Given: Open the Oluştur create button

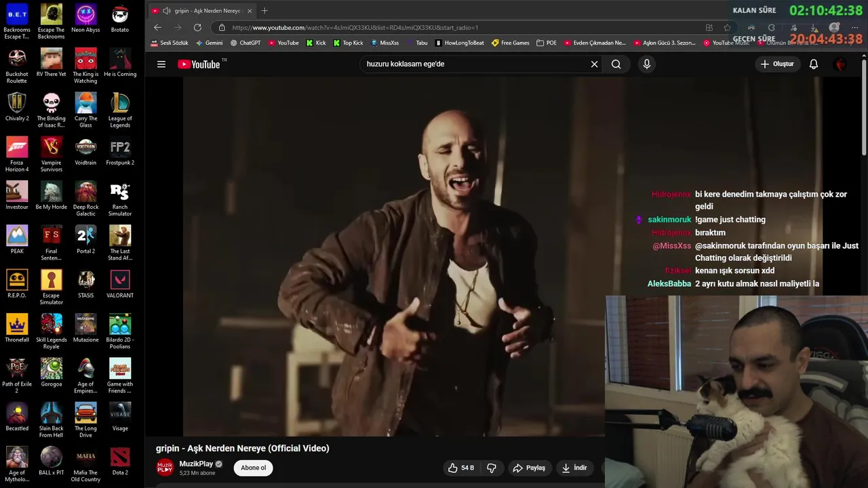Looking at the screenshot, I should point(777,64).
